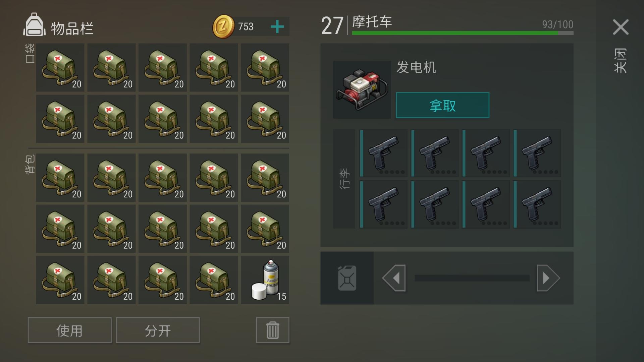This screenshot has width=644, height=362.
Task: Pick first medkit in pocket row
Action: [60, 67]
